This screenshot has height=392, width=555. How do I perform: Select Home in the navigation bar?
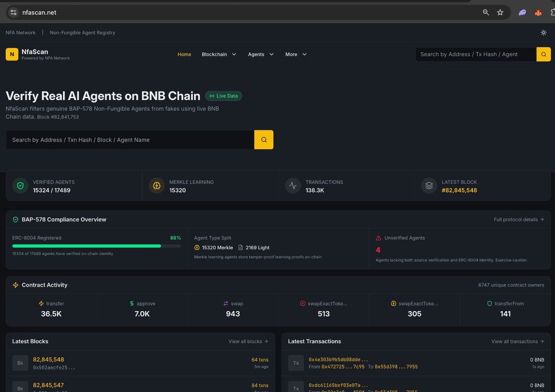[184, 54]
